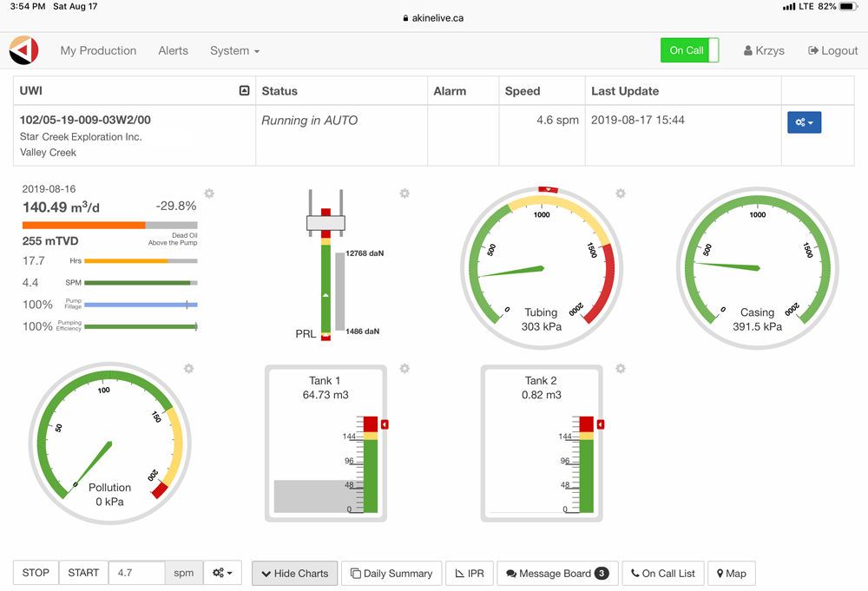Select My Production in the navigation bar

pyautogui.click(x=98, y=50)
